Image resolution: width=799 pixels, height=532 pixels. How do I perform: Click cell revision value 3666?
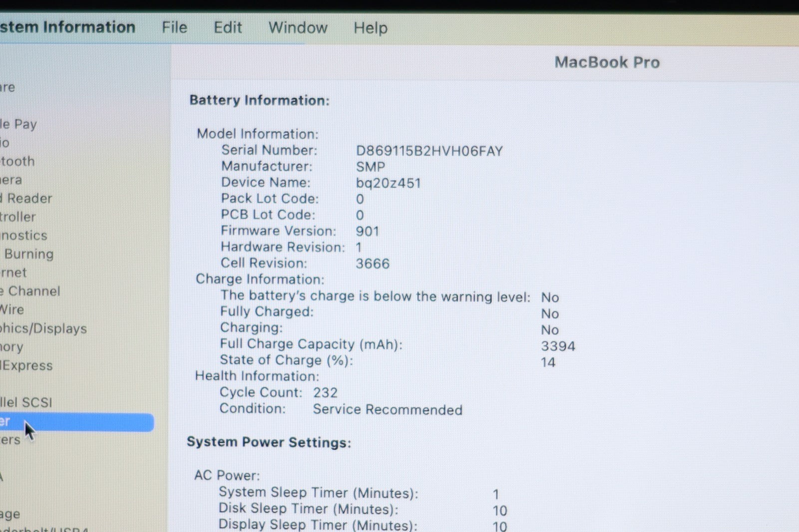(373, 264)
